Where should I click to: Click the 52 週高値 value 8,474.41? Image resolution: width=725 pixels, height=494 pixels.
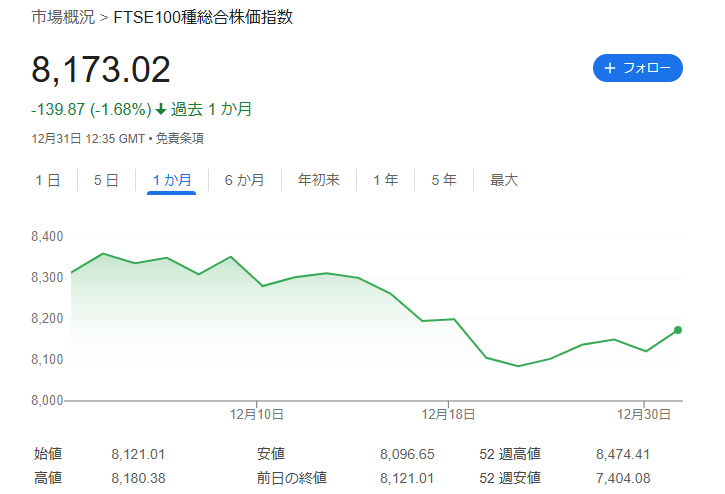pos(623,454)
